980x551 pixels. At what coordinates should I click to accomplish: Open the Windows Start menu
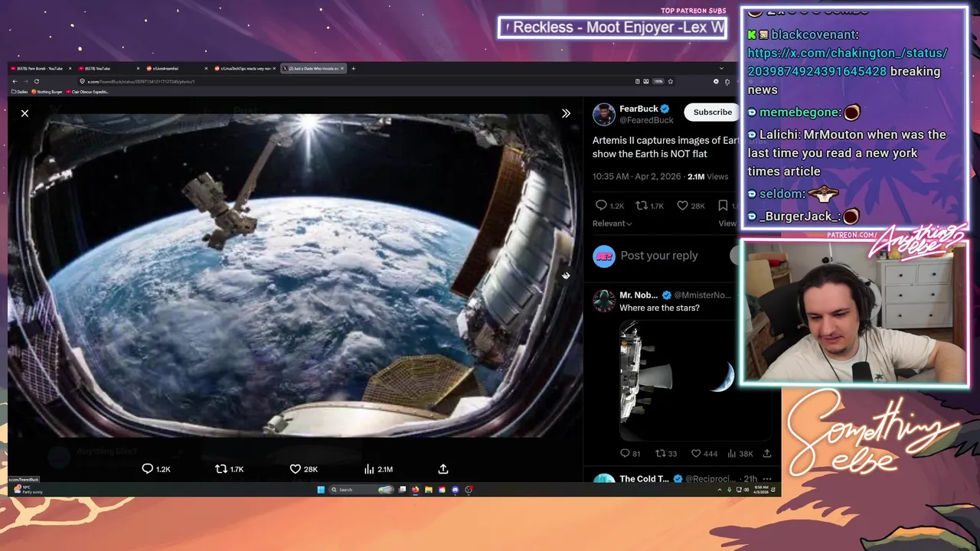coord(321,490)
